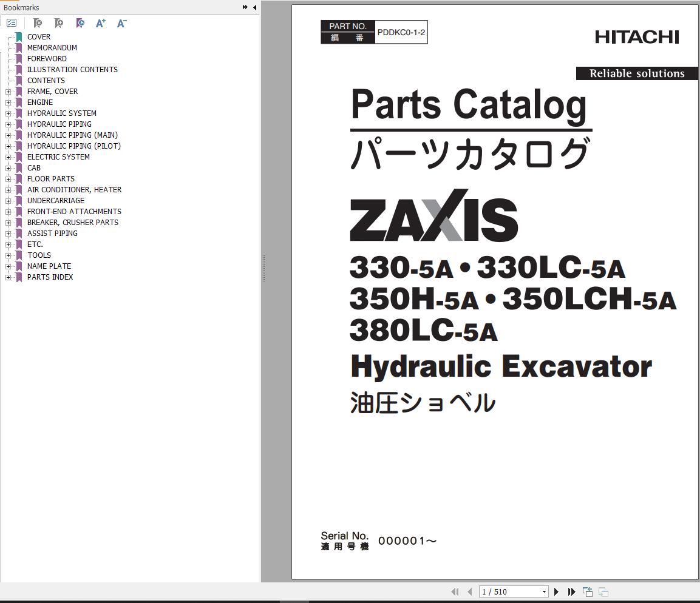Viewport: 700px width, 603px height.
Task: Click the Reliable solutions banner
Action: click(x=637, y=73)
